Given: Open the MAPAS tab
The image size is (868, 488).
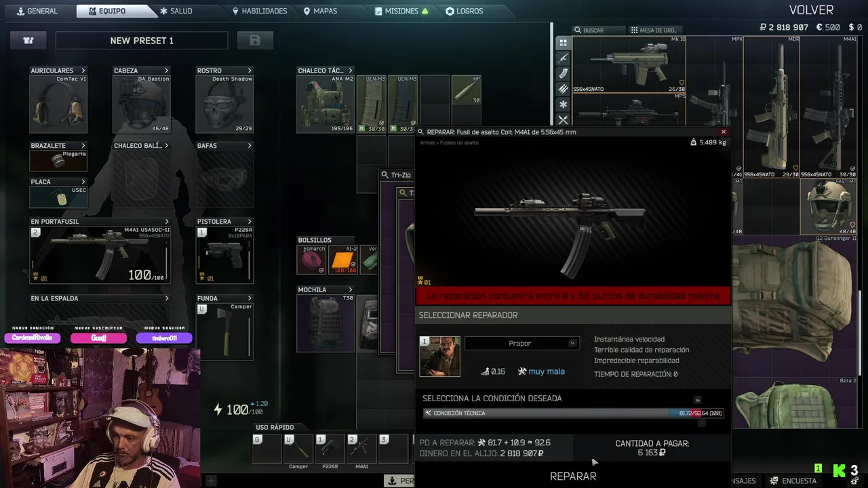Looking at the screenshot, I should pyautogui.click(x=321, y=11).
